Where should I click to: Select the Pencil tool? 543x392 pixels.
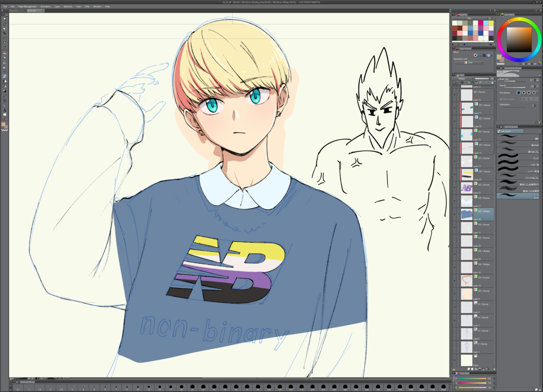coord(5,58)
